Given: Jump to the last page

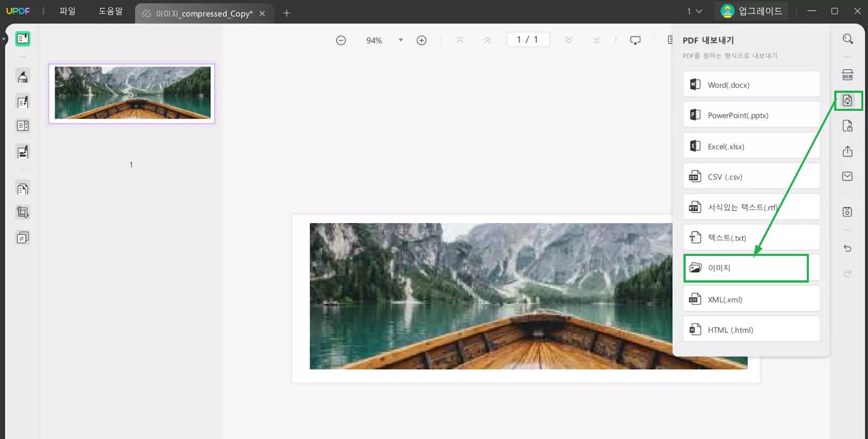Looking at the screenshot, I should [596, 40].
